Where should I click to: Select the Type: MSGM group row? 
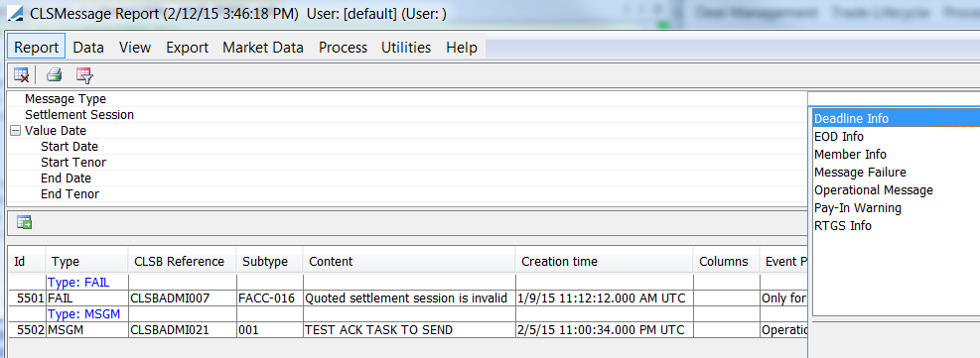point(83,313)
